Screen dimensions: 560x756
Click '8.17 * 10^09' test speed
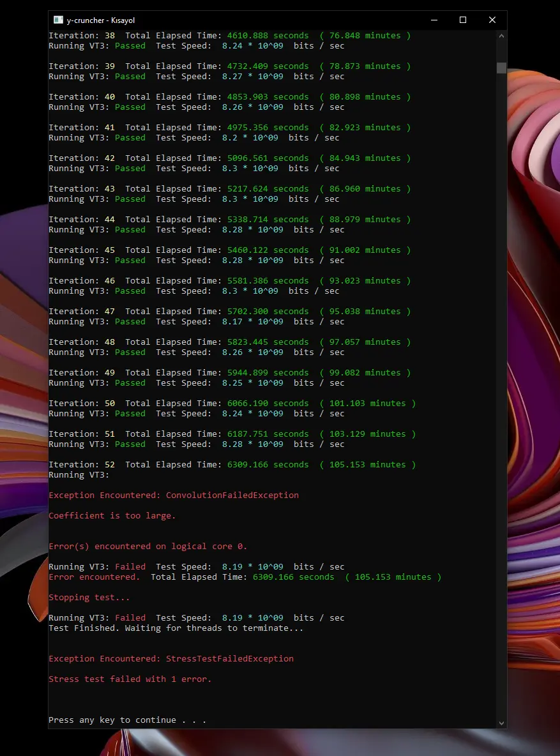click(253, 322)
